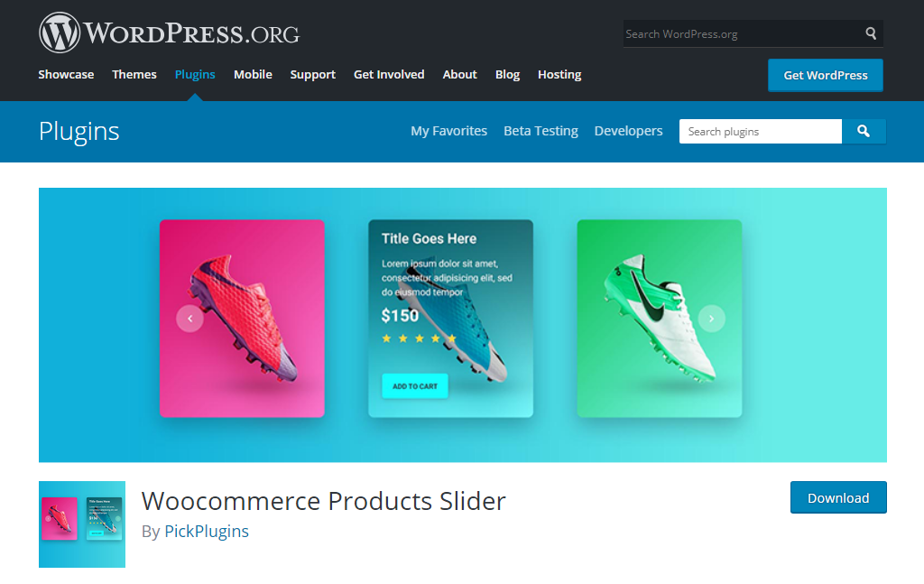Open the Themes menu item
This screenshot has width=924, height=584.
click(x=134, y=75)
